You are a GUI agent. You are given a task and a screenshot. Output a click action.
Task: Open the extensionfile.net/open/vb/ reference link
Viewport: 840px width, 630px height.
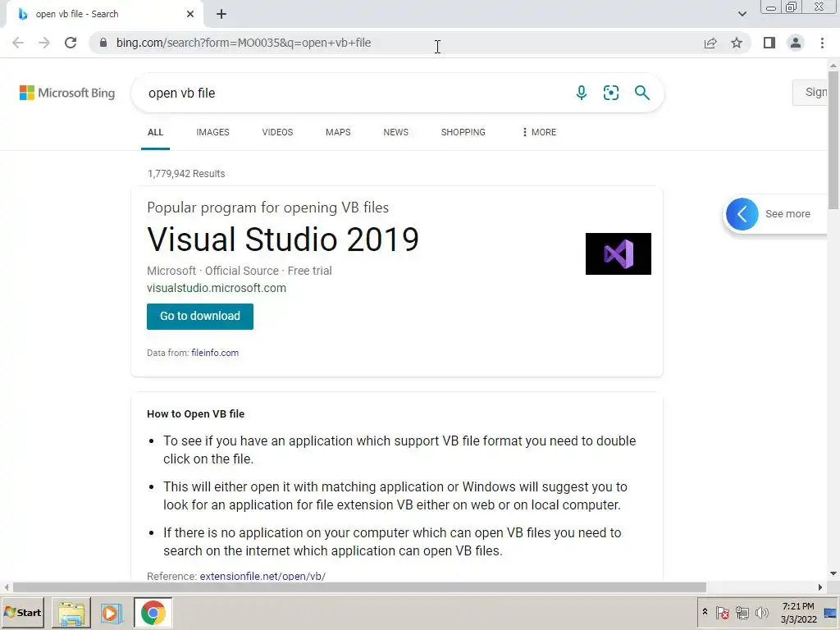(x=262, y=577)
